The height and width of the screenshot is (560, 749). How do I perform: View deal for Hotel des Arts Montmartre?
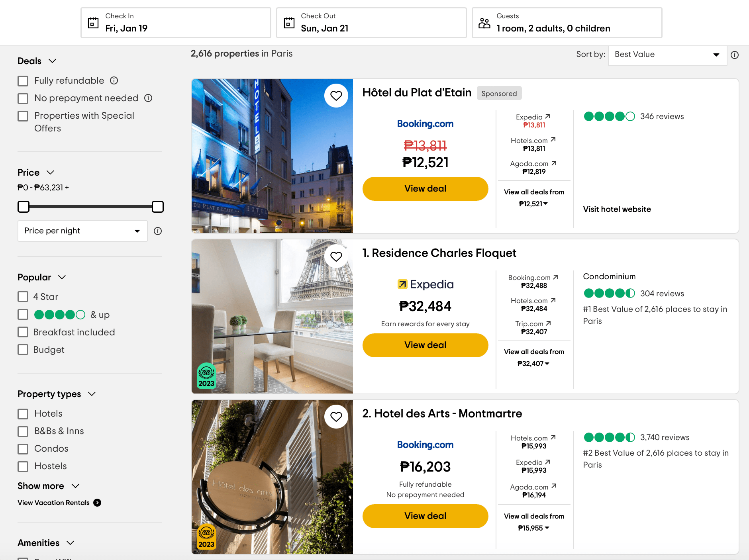point(425,516)
